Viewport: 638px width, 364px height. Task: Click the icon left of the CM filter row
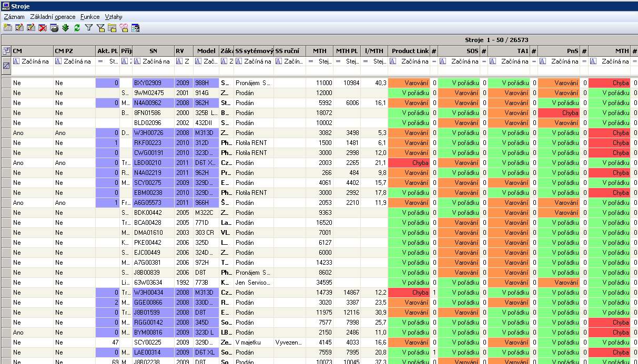(6, 66)
